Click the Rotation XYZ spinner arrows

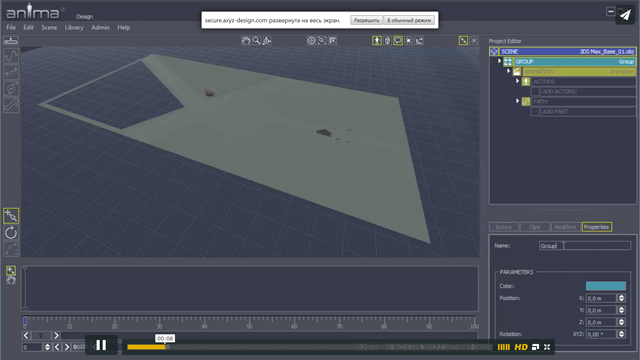pyautogui.click(x=621, y=334)
